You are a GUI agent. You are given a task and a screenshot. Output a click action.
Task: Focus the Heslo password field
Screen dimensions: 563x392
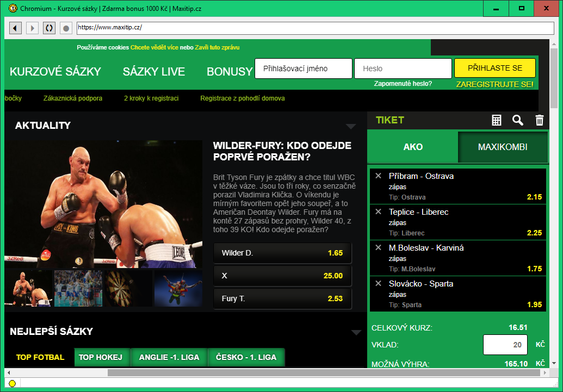pos(403,69)
